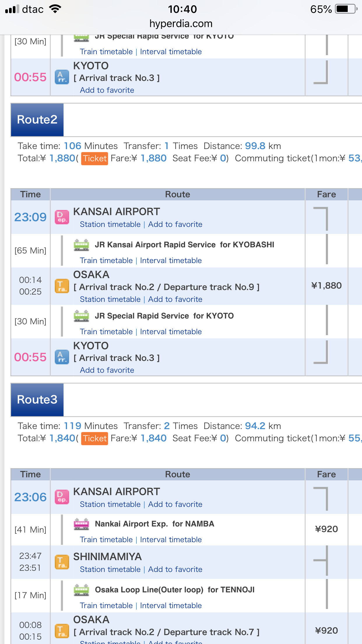Tap the orange Ticket badge in Route2

(94, 158)
